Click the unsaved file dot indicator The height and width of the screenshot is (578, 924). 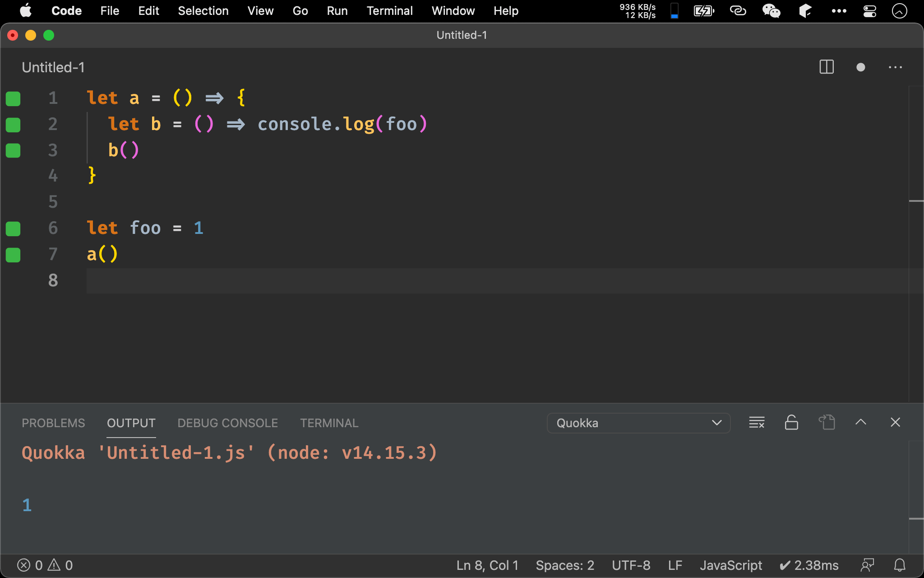[861, 67]
